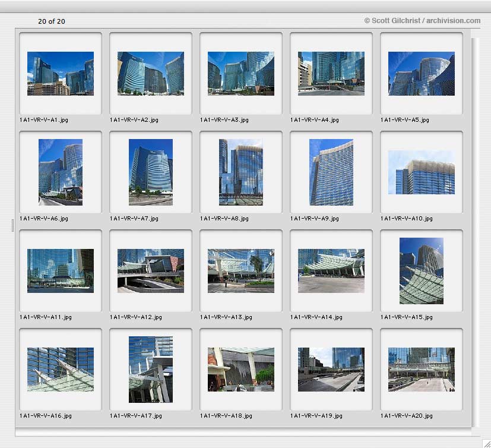The image size is (491, 448).
Task: Select thumbnail 1A1-VR-V-A12.jpg
Action: coord(151,271)
